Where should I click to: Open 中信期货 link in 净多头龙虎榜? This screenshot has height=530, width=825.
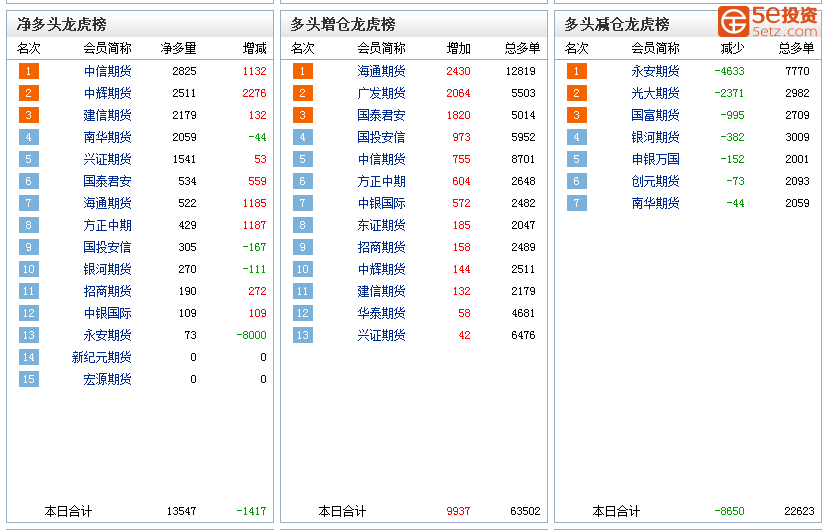pos(107,71)
